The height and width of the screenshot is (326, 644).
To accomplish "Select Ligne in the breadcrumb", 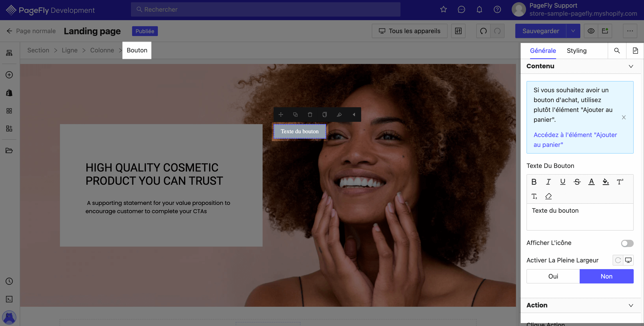I will 70,50.
